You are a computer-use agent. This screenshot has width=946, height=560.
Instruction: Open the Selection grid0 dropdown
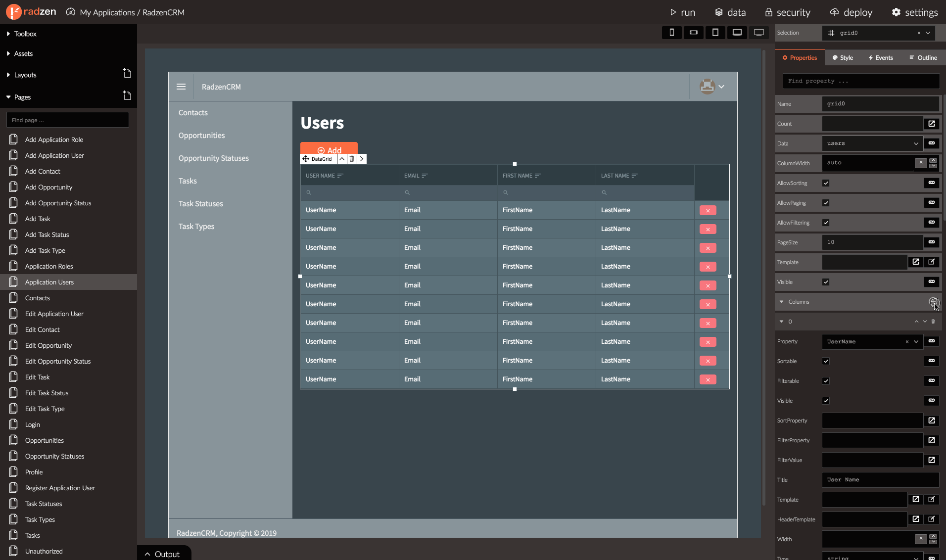pyautogui.click(x=928, y=33)
